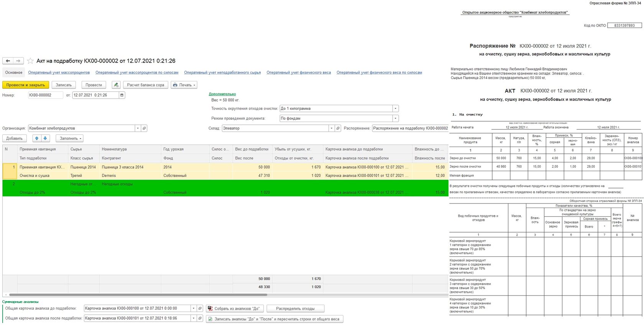Go back with the left arrow button
The image size is (644, 325).
click(x=8, y=61)
